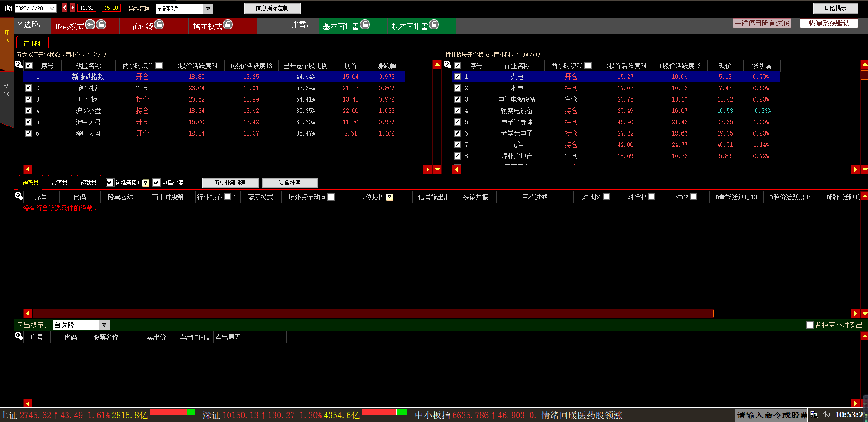Uncheck the 包括ST股 checkbox
The height and width of the screenshot is (422, 868).
pos(157,183)
